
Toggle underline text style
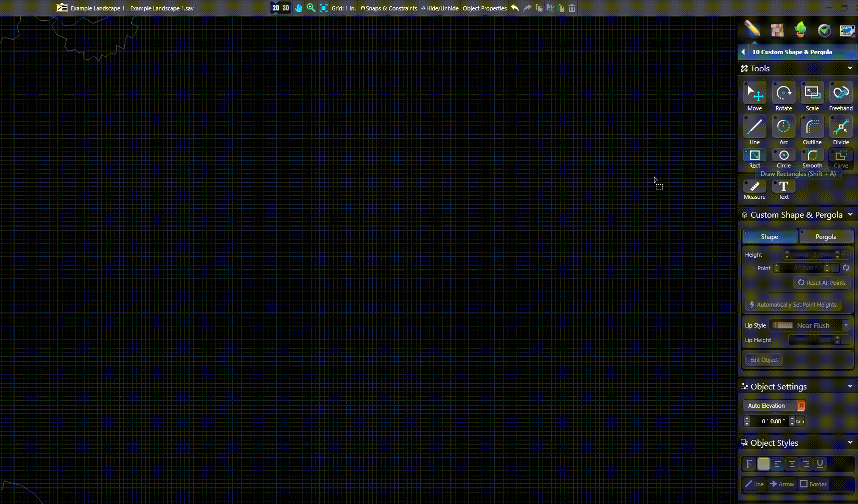[x=820, y=464]
